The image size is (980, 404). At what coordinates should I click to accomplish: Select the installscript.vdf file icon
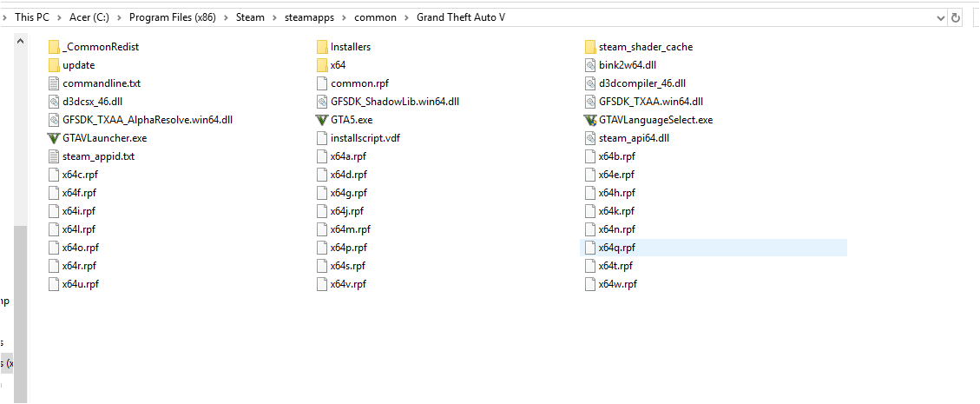322,138
